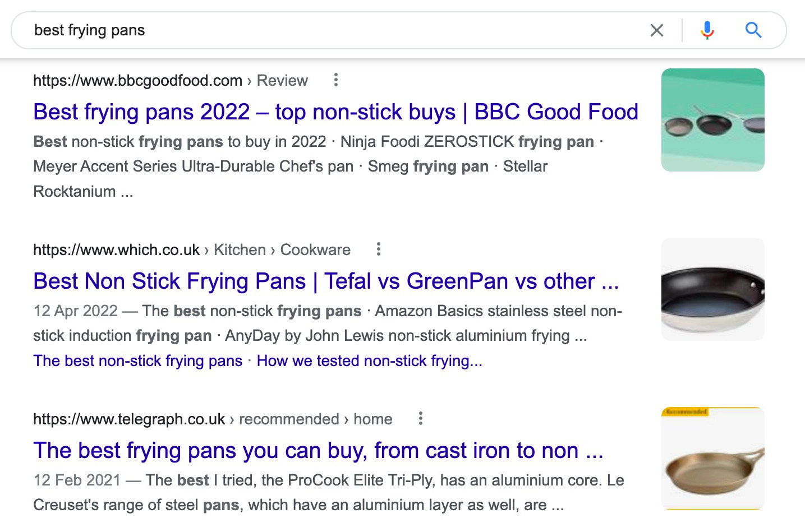
Task: Click the magnifying glass search icon
Action: pyautogui.click(x=753, y=30)
